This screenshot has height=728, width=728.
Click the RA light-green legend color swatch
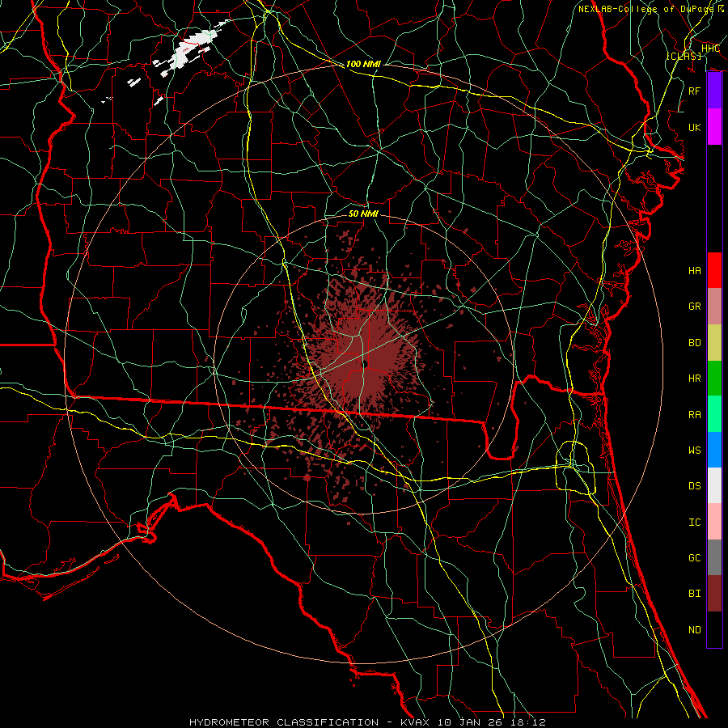point(714,414)
